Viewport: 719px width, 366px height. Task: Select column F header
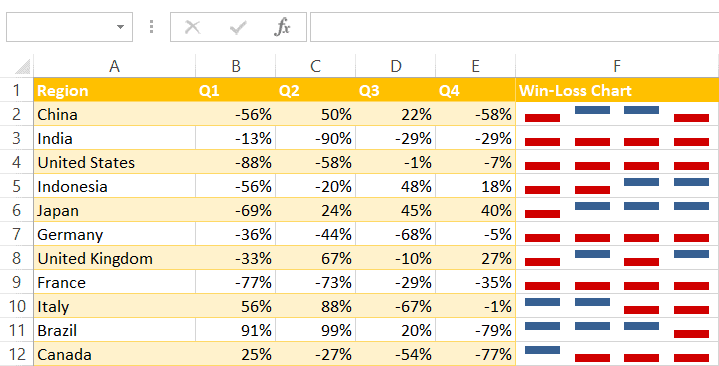(617, 66)
